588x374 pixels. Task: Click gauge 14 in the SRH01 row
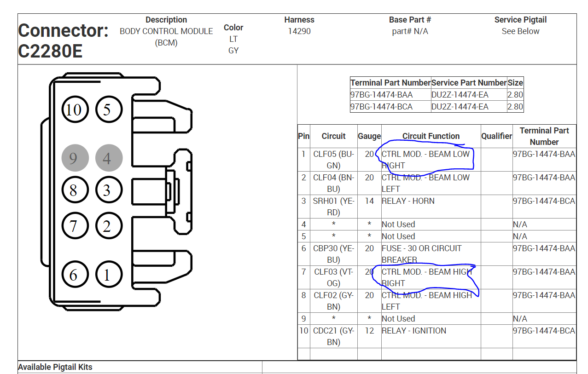click(x=369, y=201)
